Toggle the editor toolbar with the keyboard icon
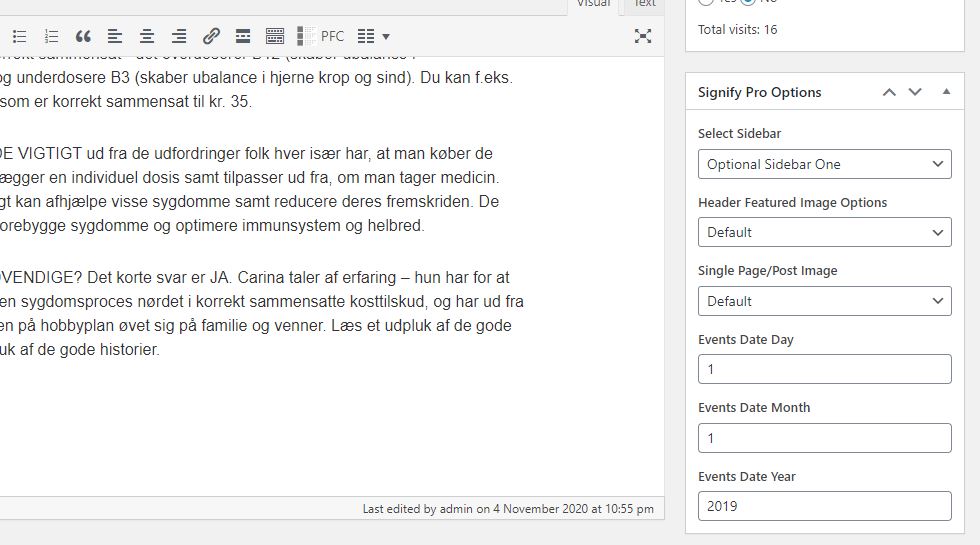Image resolution: width=980 pixels, height=545 pixels. coord(275,36)
